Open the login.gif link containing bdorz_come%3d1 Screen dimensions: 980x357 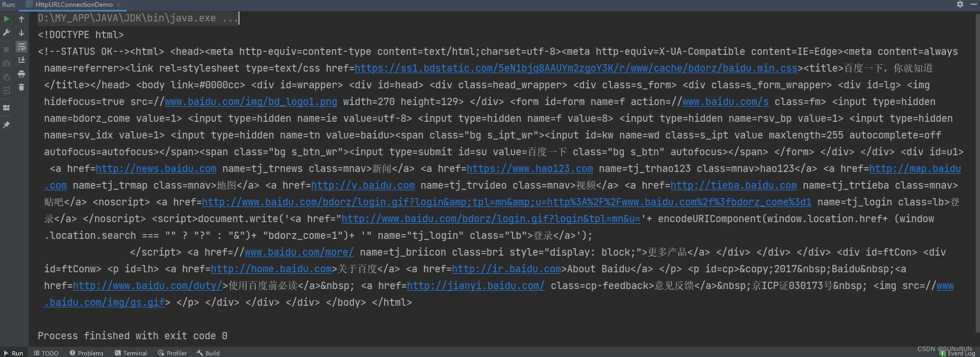[x=506, y=202]
